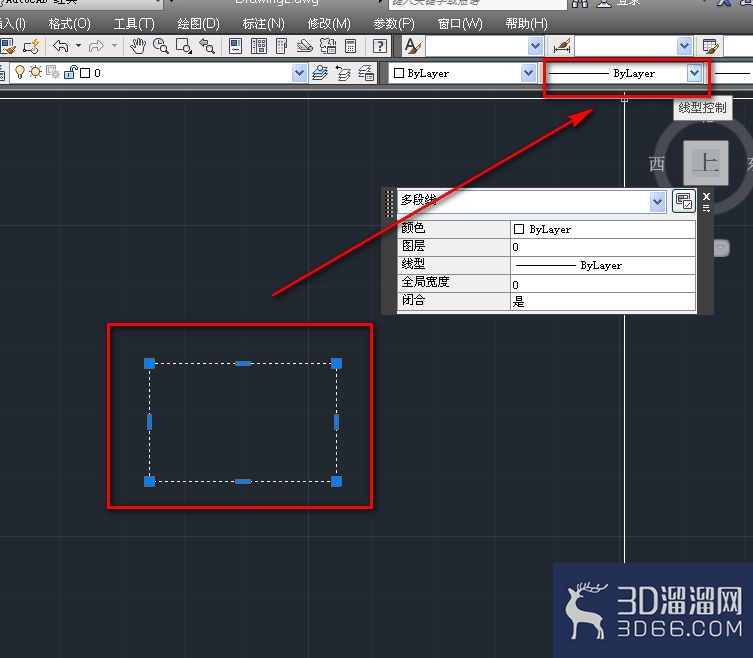The image size is (753, 658).
Task: Click the 颜色 ByLayer value field
Action: coord(603,229)
